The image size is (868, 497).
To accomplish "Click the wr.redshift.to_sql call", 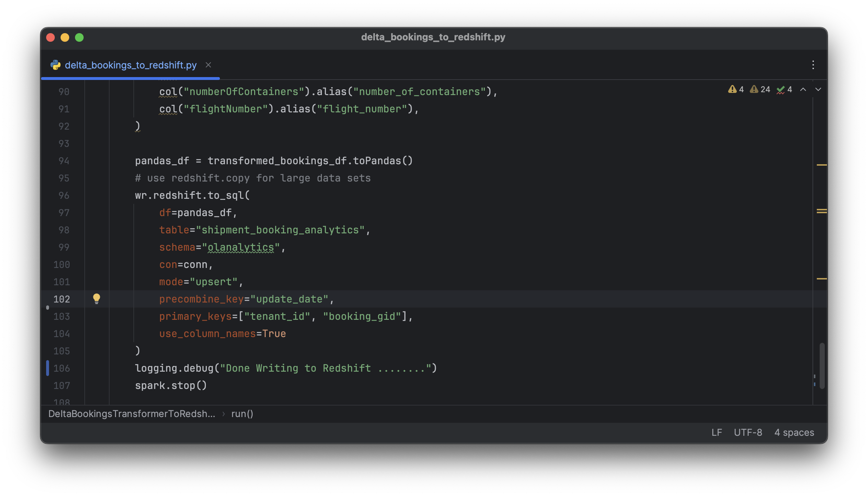I will 192,195.
